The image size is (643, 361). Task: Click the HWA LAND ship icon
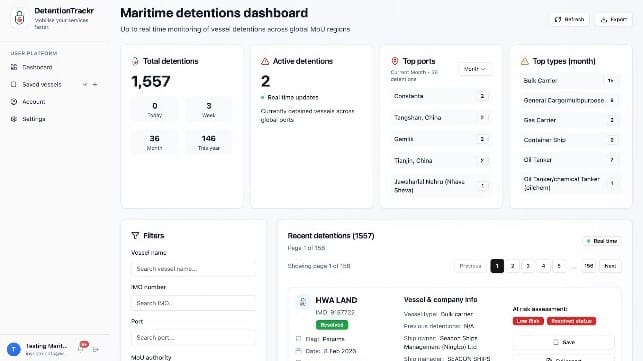tap(303, 302)
